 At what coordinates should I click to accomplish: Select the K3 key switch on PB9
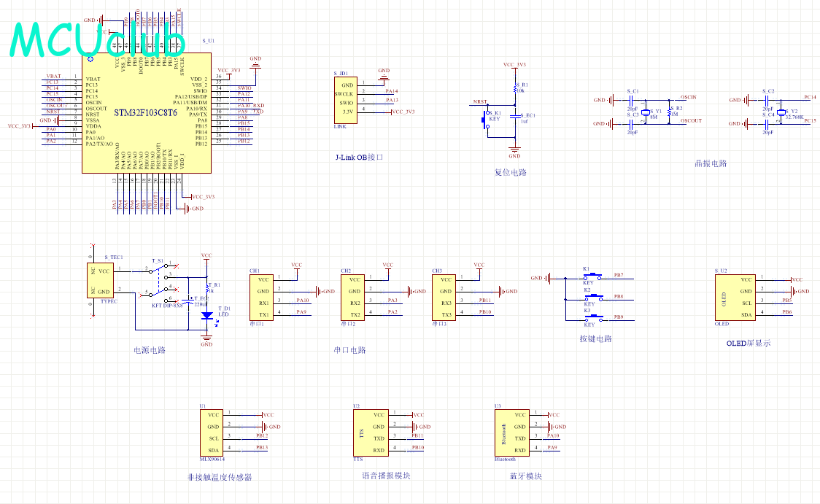592,318
